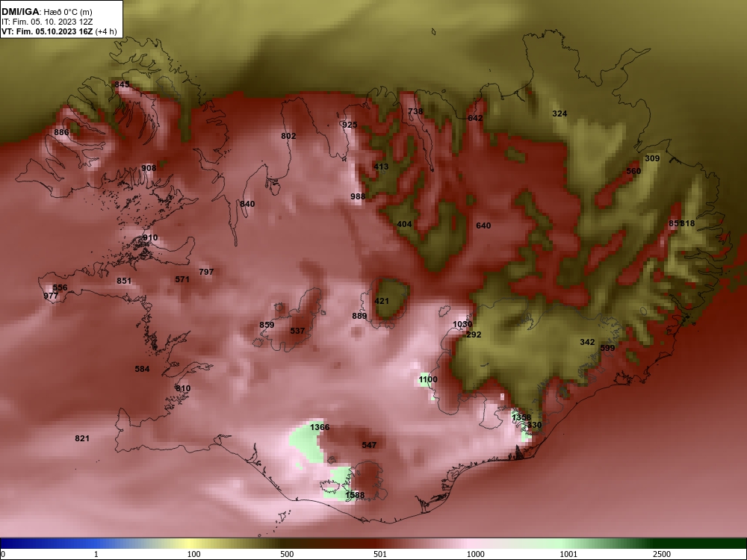747x560 pixels.
Task: Click the 547 value on the map
Action: (x=369, y=445)
